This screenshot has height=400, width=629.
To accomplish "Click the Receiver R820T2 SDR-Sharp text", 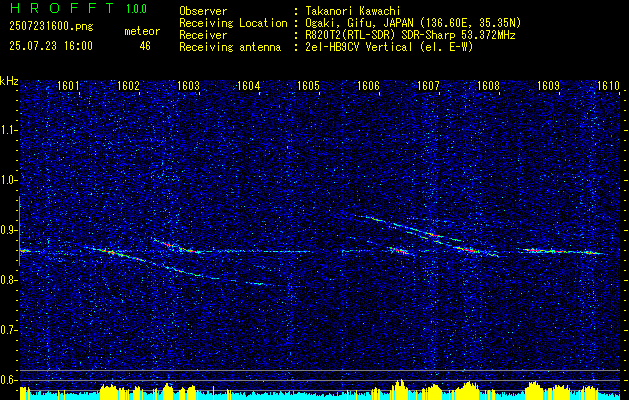I will 410,35.
